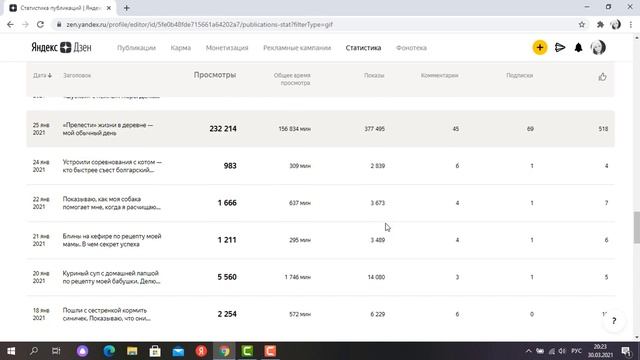The width and height of the screenshot is (640, 360).
Task: Open article Устроили соревнования с котом
Action: (x=112, y=166)
